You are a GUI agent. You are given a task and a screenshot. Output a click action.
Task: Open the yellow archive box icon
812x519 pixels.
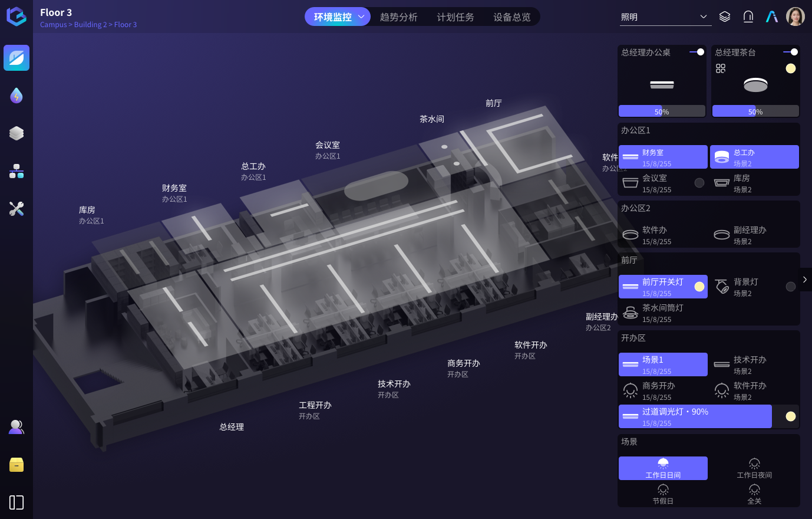pyautogui.click(x=16, y=465)
